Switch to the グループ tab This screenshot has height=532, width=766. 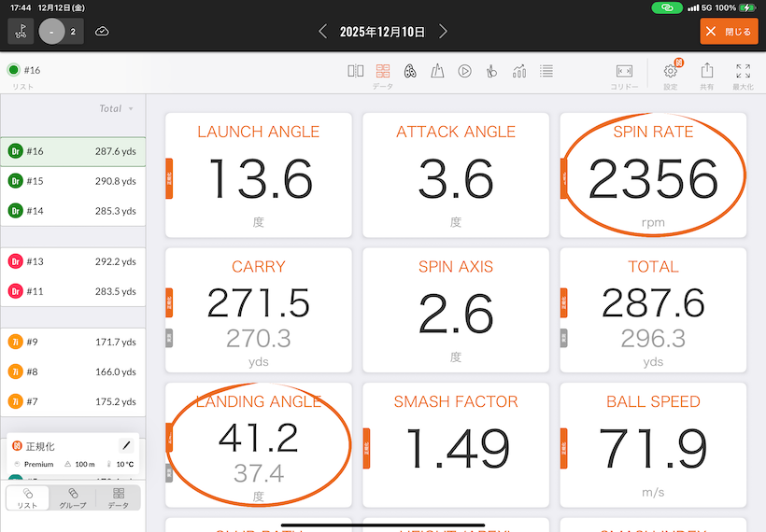[73, 497]
